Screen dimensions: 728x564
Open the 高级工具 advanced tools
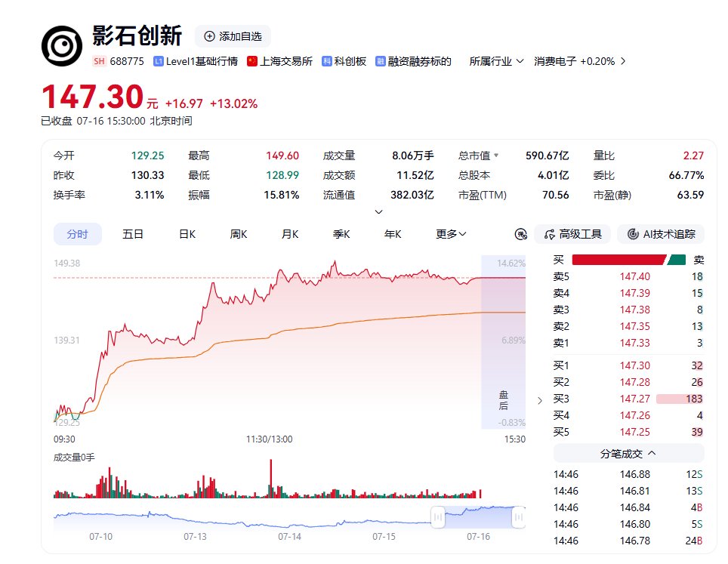(x=572, y=234)
